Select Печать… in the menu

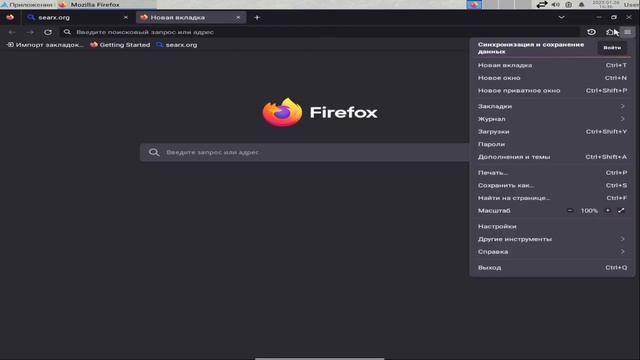tap(552, 173)
